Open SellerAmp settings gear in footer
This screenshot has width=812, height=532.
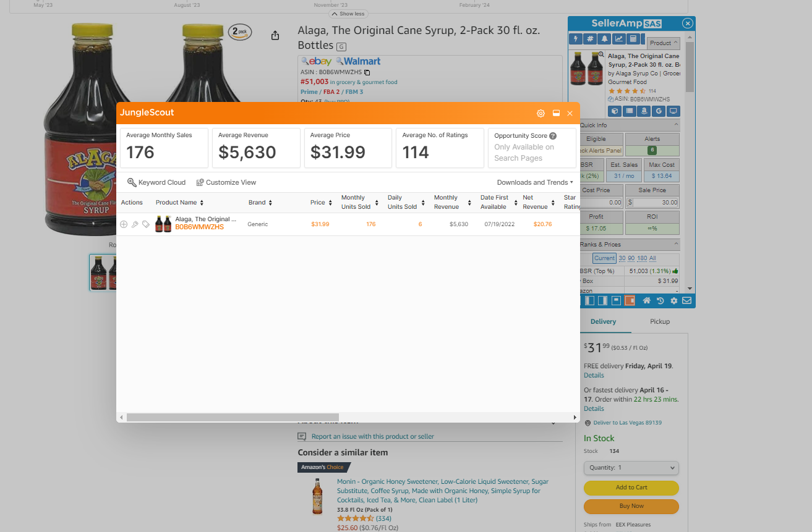point(673,301)
